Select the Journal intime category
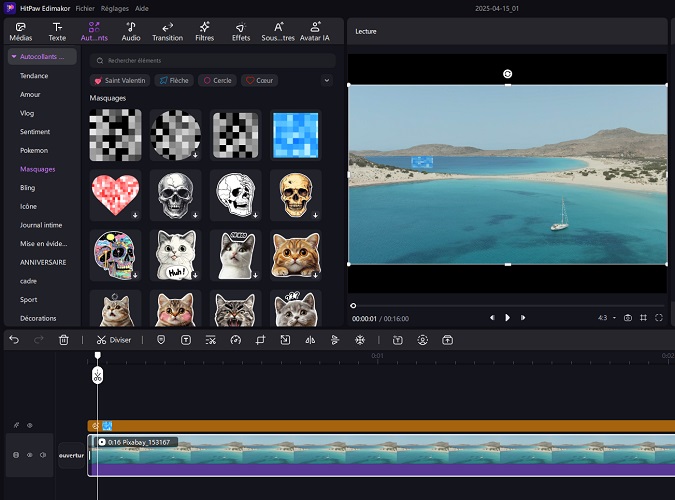Viewport: 675px width, 500px height. pos(41,225)
